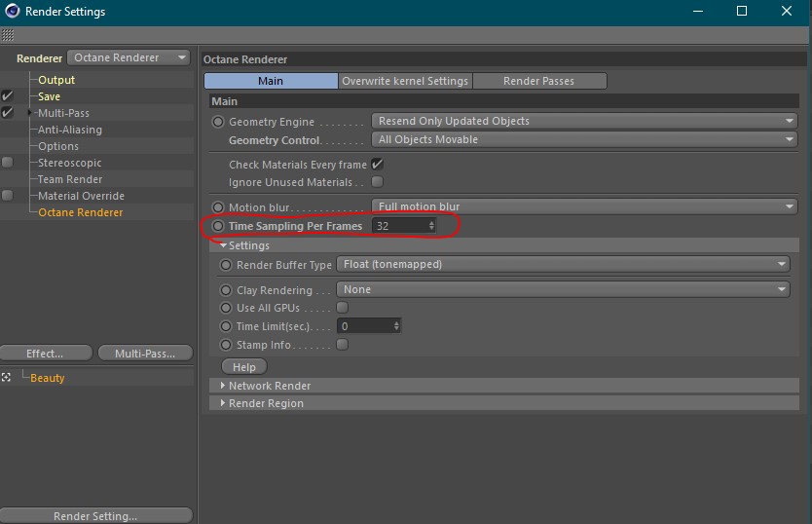Collapse the Settings section
This screenshot has height=524, width=812.
[223, 245]
